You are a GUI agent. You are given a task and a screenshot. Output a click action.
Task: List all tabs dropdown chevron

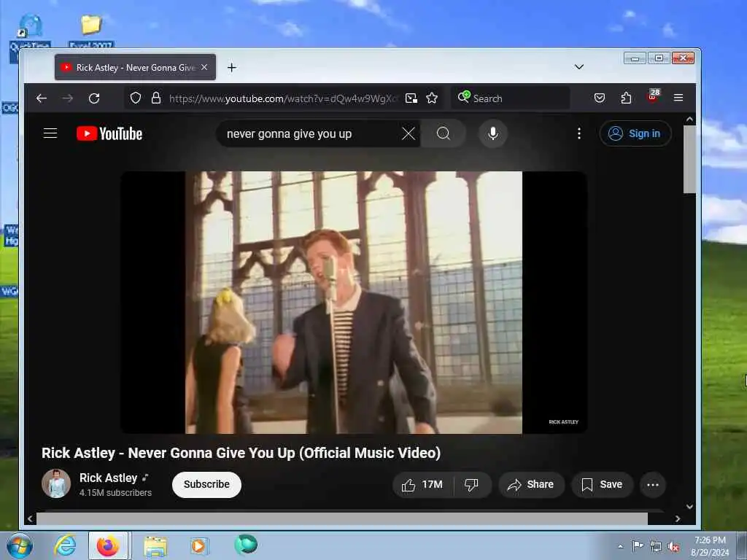(x=578, y=67)
